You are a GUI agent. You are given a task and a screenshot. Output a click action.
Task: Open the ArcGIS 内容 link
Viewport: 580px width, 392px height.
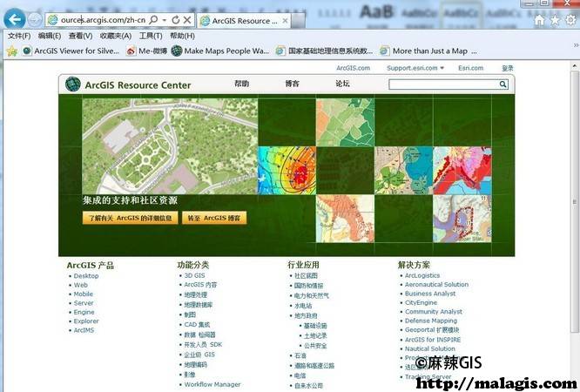tap(200, 285)
